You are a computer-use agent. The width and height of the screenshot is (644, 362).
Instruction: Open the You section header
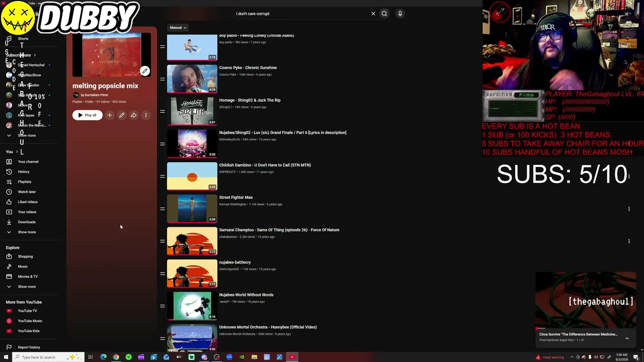[x=12, y=151]
